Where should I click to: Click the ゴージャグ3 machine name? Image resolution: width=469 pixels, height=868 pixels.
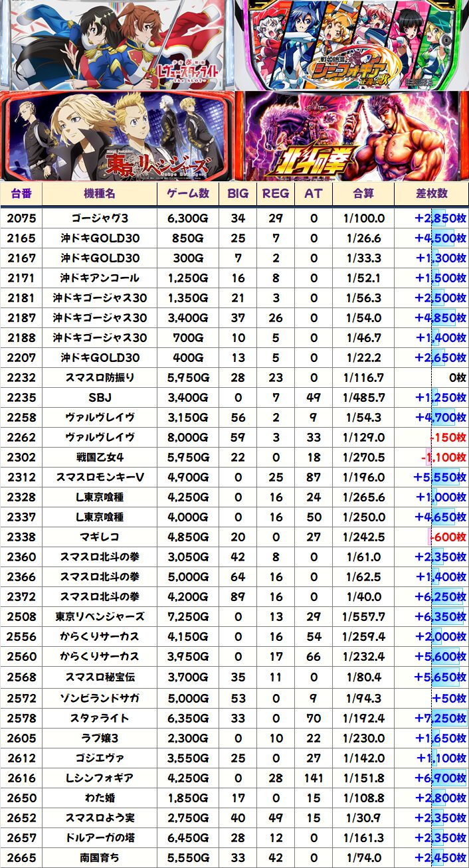pyautogui.click(x=100, y=218)
